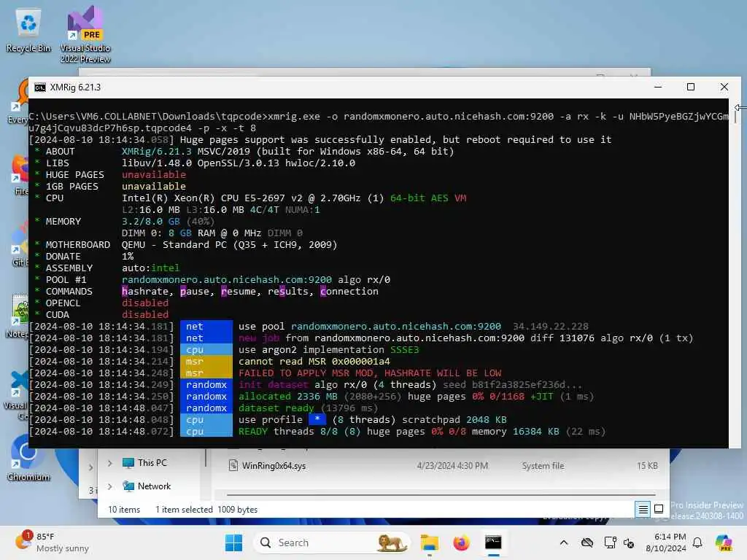Select the WinRing0x64.sys file

(x=443, y=466)
